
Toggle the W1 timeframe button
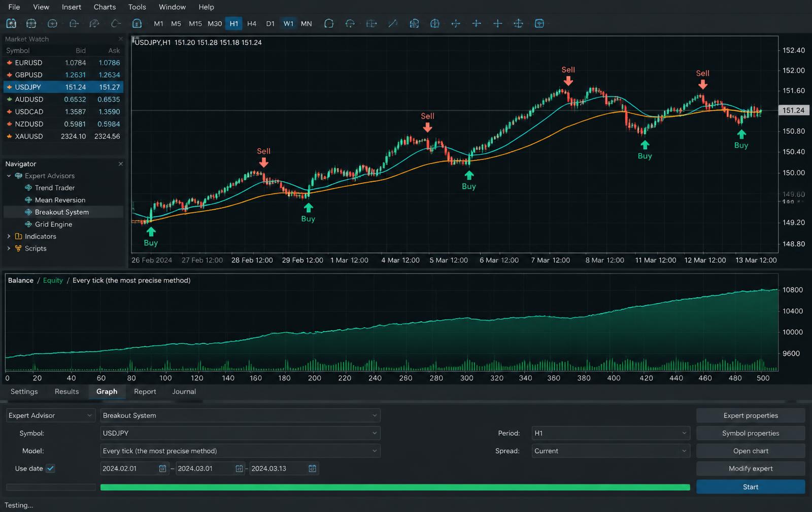[x=288, y=23]
